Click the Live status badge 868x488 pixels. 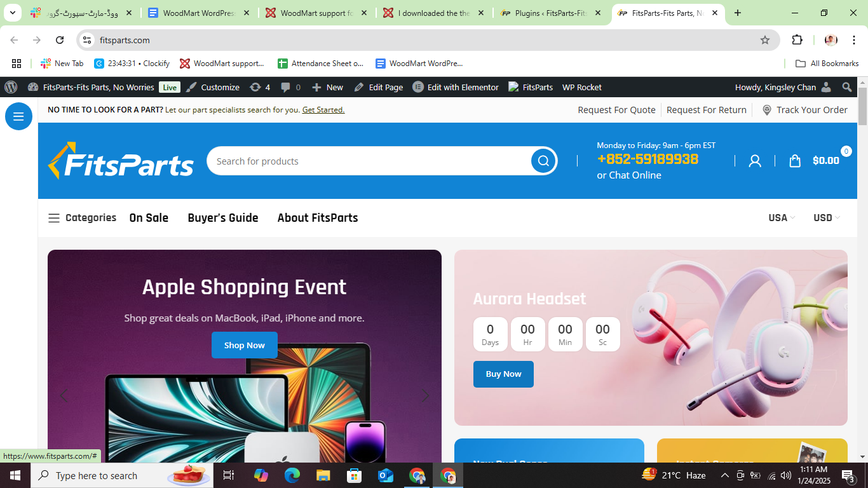click(170, 87)
